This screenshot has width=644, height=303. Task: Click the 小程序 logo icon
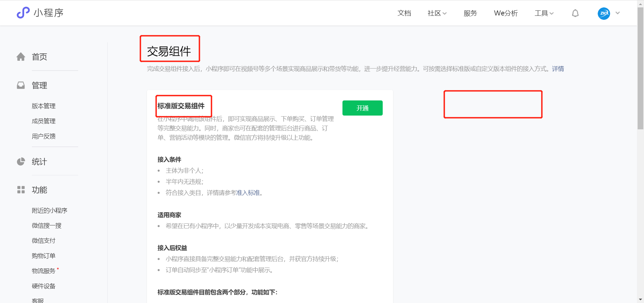[23, 13]
